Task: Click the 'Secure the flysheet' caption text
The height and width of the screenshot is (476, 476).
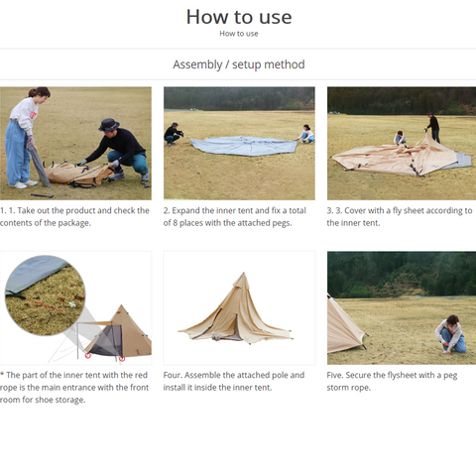Action: pos(392,381)
